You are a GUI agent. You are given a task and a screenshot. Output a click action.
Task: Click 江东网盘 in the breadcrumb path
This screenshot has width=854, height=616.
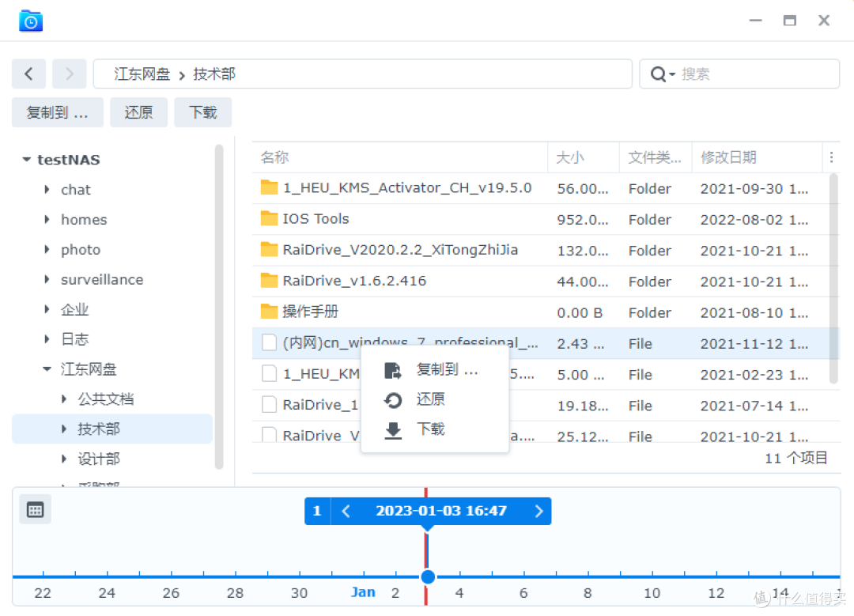pyautogui.click(x=142, y=74)
